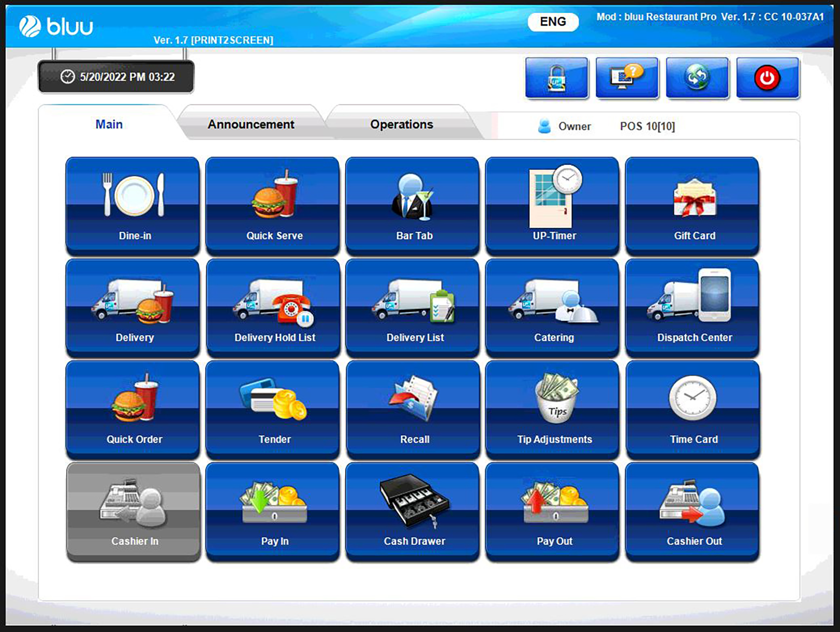Open the Dine-in order screen
This screenshot has width=840, height=632.
(132, 205)
